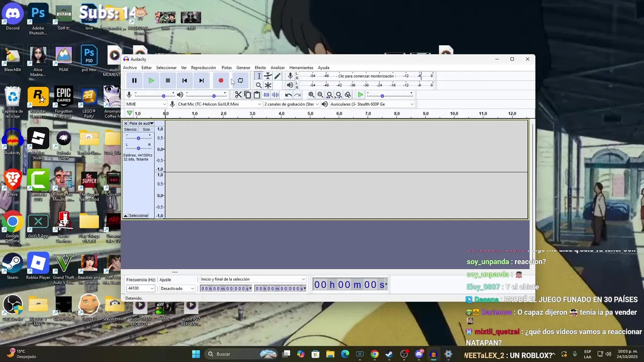Open the Pistas menu
The width and height of the screenshot is (644, 362).
(x=226, y=67)
